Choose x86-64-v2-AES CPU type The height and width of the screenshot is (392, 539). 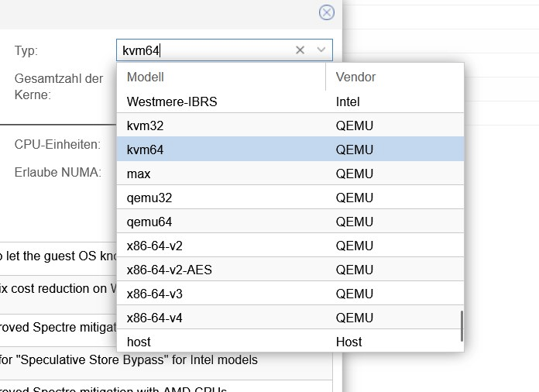point(170,270)
